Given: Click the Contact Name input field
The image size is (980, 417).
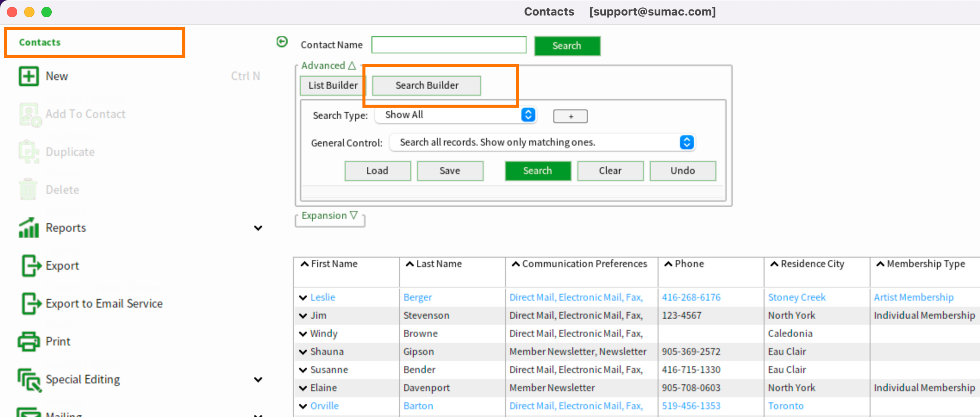Looking at the screenshot, I should (449, 45).
